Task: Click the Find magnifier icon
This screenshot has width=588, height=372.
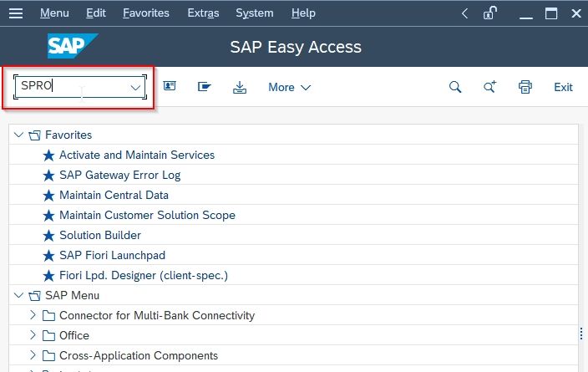Action: pos(455,87)
